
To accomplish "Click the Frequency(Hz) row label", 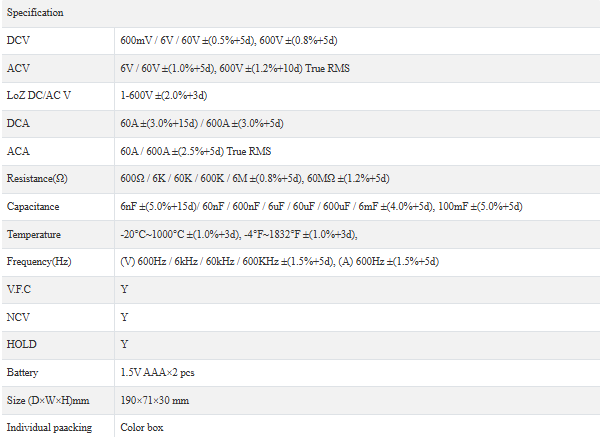I will [40, 261].
